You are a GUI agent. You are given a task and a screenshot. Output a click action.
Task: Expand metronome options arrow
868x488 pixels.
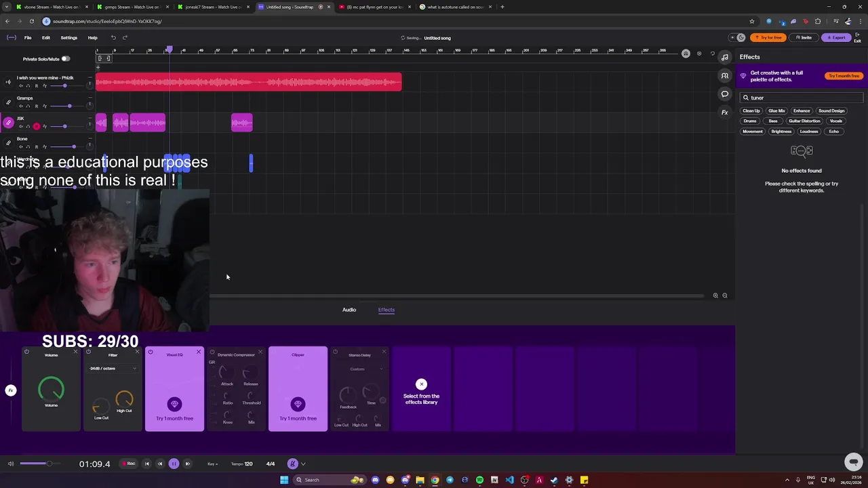click(x=303, y=464)
